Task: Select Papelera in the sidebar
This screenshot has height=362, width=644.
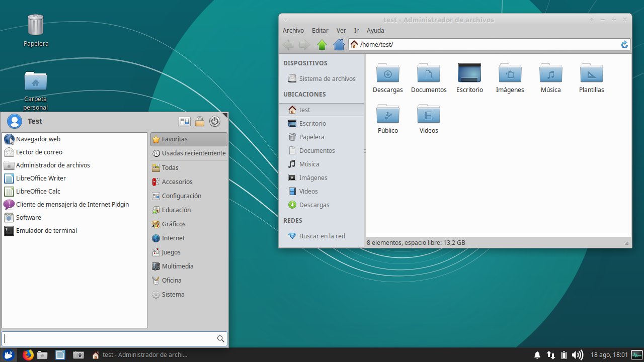Action: [311, 137]
